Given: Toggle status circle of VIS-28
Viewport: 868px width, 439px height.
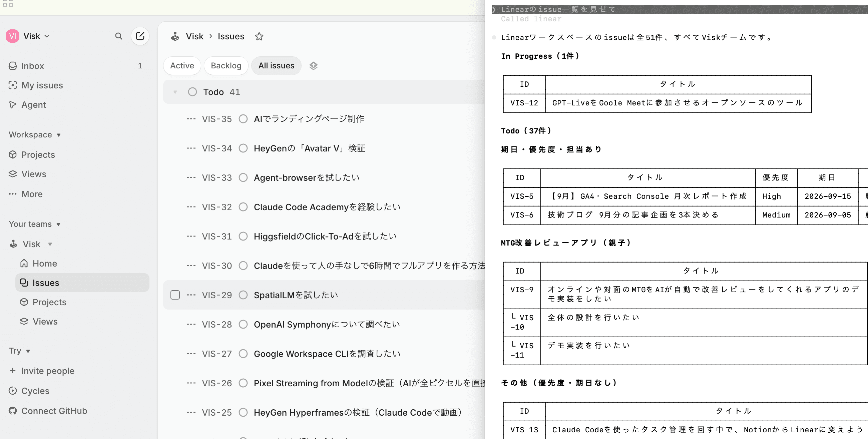Looking at the screenshot, I should [243, 325].
